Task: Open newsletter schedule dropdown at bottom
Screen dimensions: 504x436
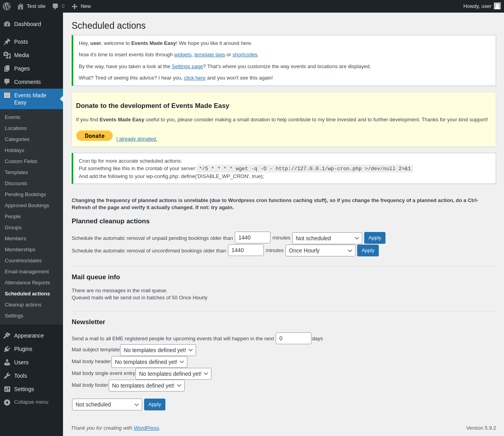Action: (x=107, y=404)
